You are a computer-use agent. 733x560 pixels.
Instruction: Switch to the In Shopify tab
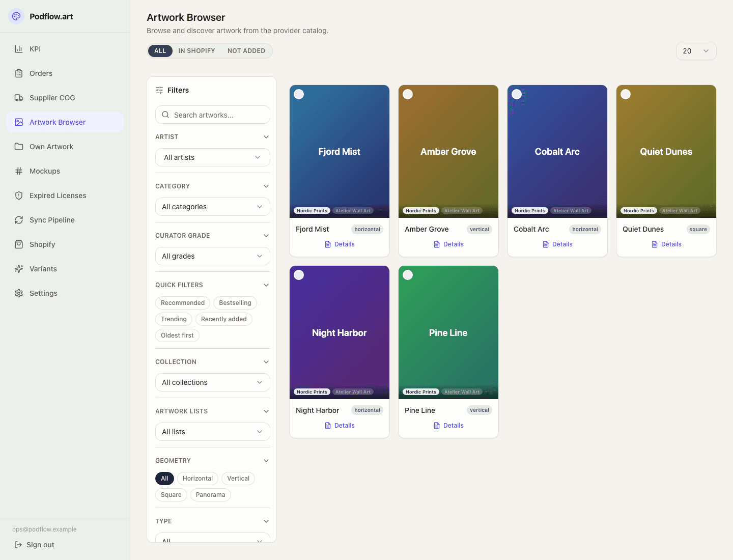tap(196, 51)
